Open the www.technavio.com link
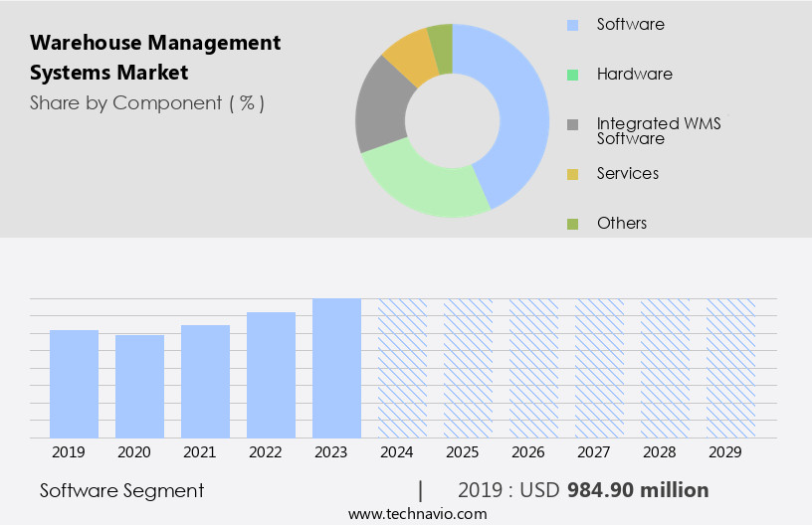The height and width of the screenshot is (525, 812). (x=418, y=513)
